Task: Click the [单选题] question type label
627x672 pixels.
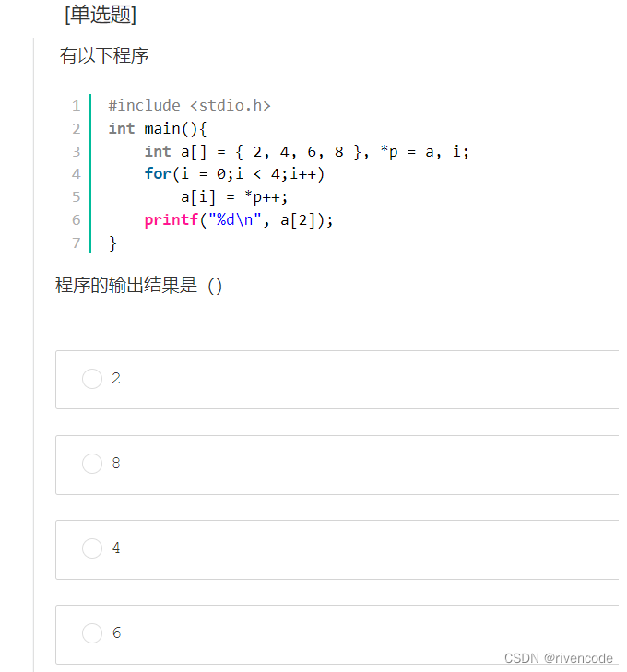Action: [101, 15]
